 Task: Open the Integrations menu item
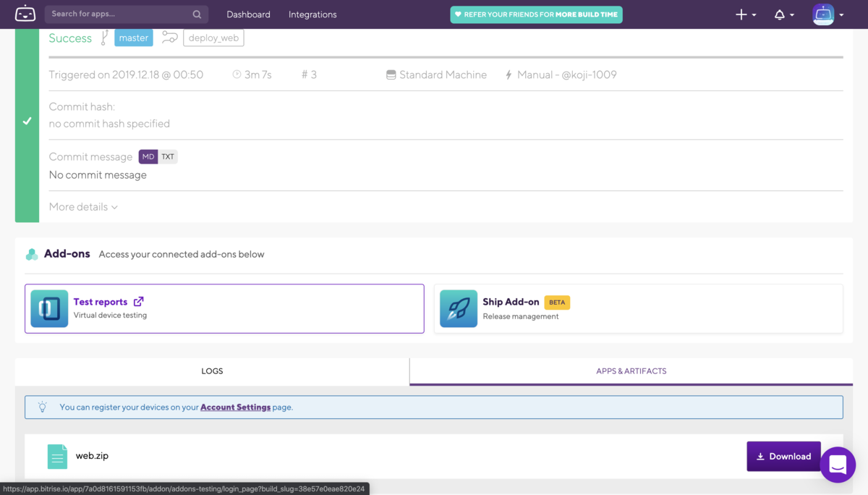(x=312, y=14)
